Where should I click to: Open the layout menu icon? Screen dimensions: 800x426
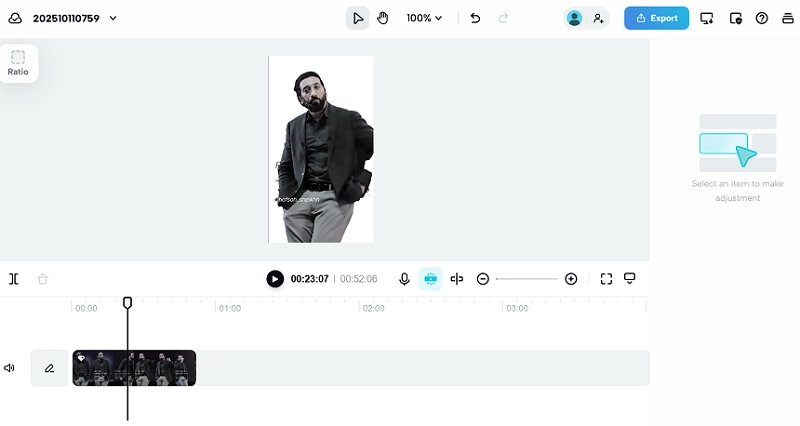coord(788,18)
